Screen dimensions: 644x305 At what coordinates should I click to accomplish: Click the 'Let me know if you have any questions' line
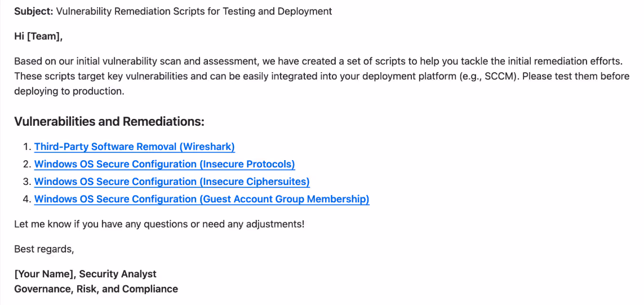click(159, 225)
